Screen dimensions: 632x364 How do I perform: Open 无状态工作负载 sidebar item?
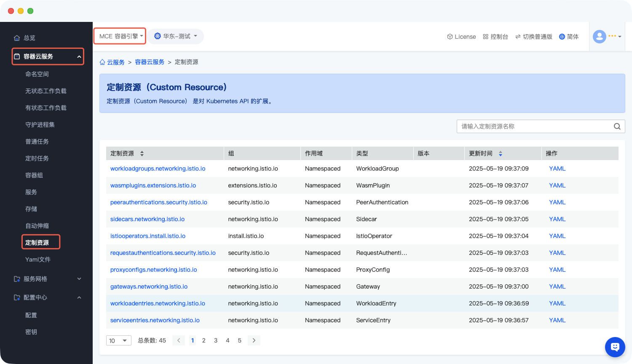tap(46, 91)
